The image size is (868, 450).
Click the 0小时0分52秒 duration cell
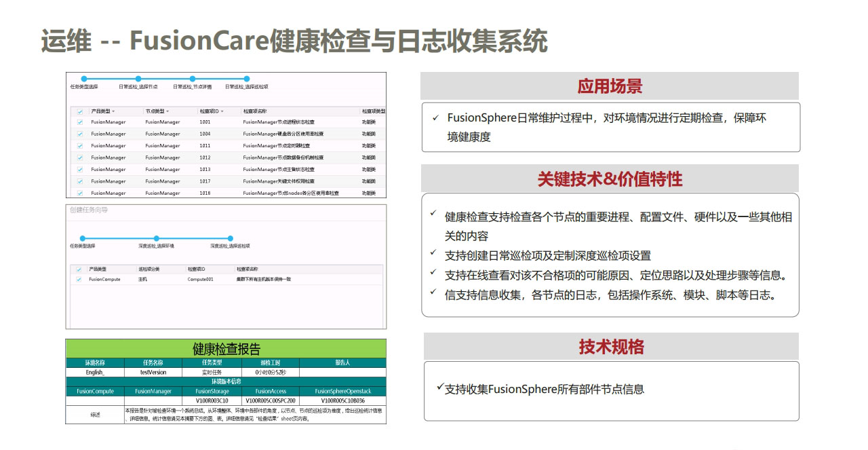click(270, 372)
